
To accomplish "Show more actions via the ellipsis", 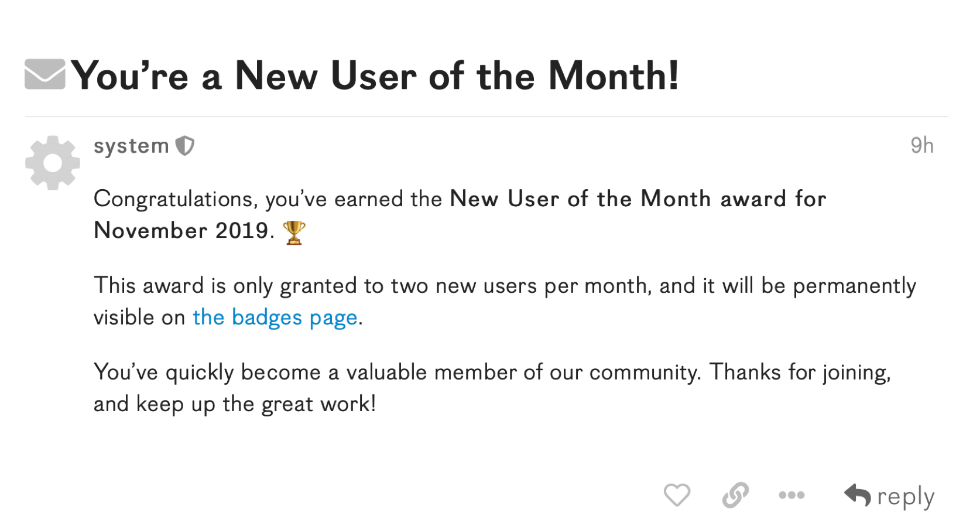I will 791,495.
